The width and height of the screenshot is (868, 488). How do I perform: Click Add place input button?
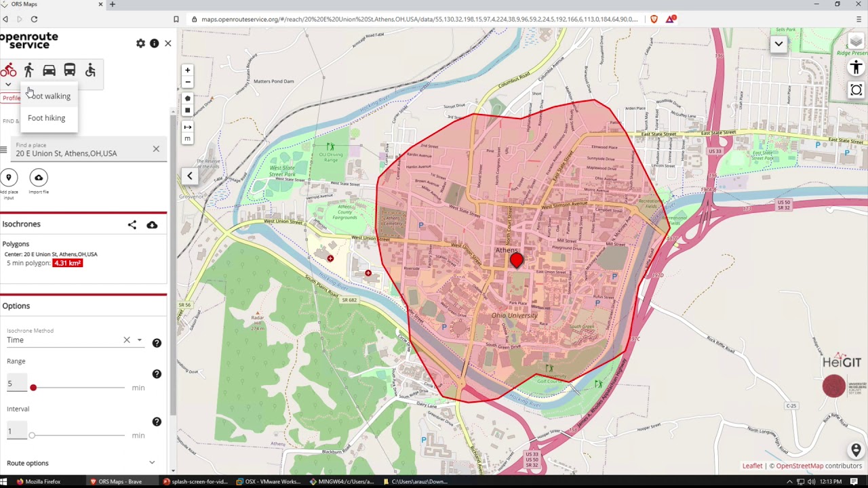9,178
